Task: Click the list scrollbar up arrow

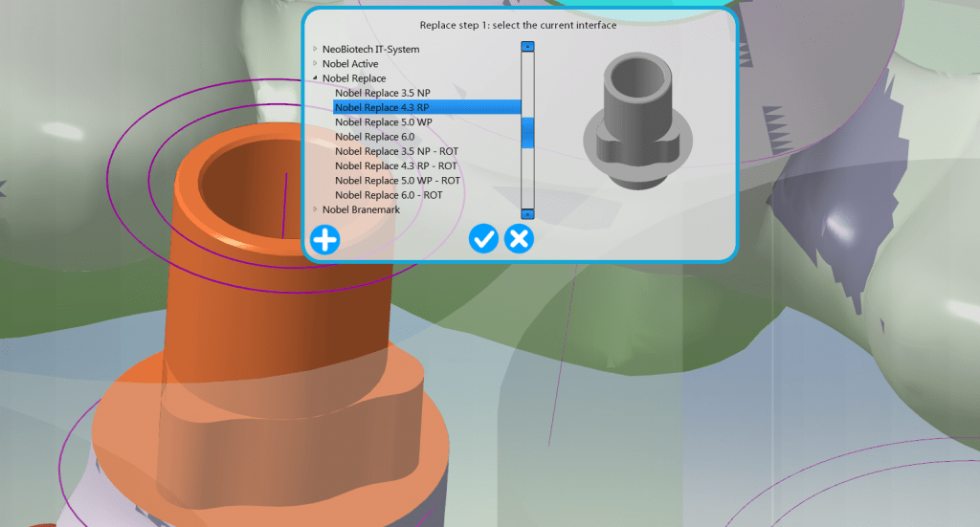Action: [527, 46]
